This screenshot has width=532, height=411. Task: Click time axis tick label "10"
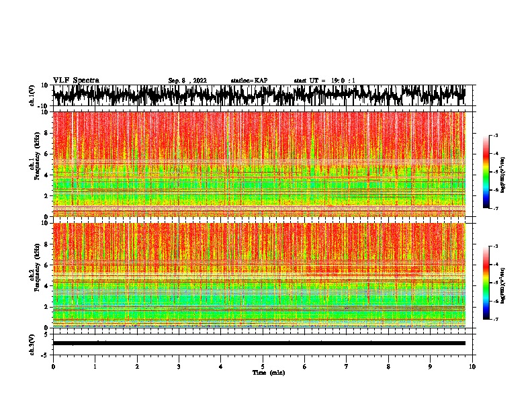point(472,367)
